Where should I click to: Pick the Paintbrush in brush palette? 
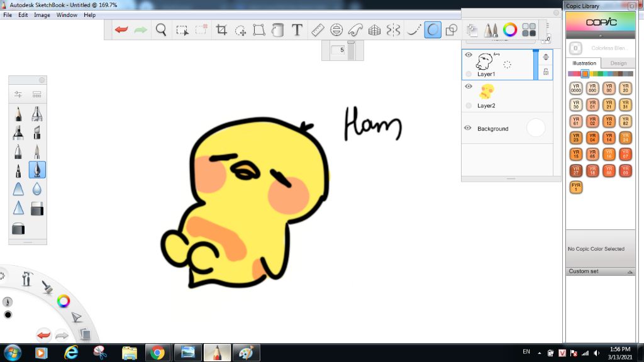pyautogui.click(x=37, y=151)
